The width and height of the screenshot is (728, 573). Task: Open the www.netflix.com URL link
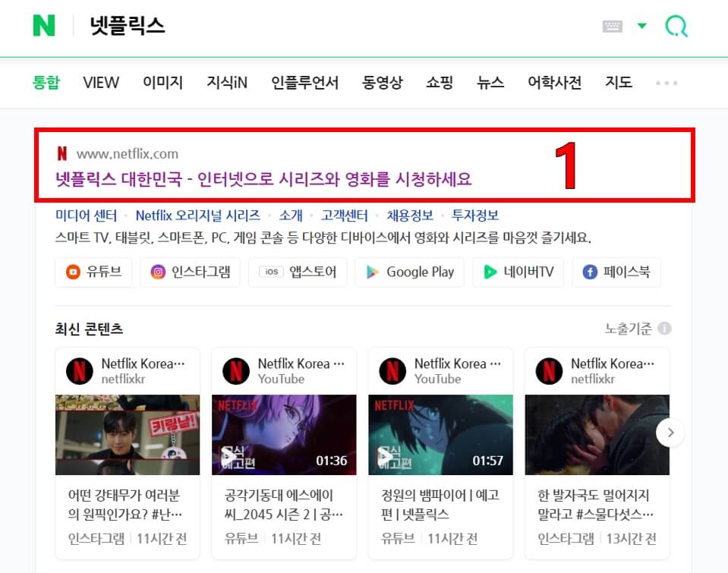(x=128, y=154)
